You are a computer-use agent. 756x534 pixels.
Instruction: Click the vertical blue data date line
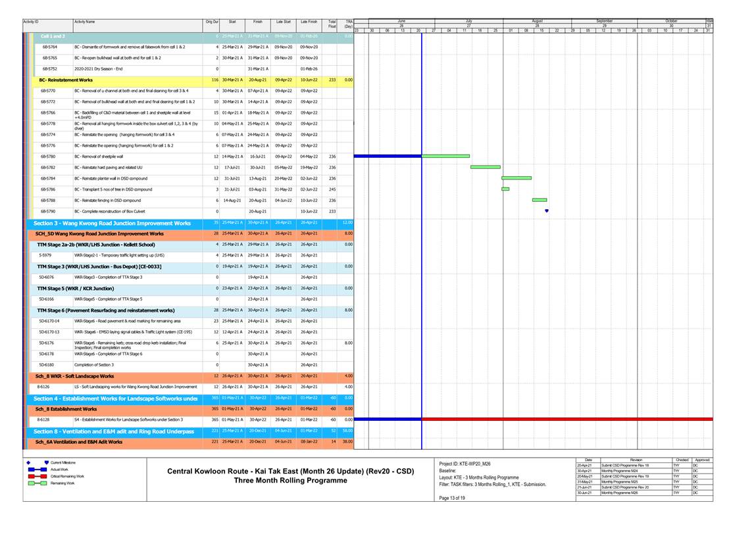(421, 296)
